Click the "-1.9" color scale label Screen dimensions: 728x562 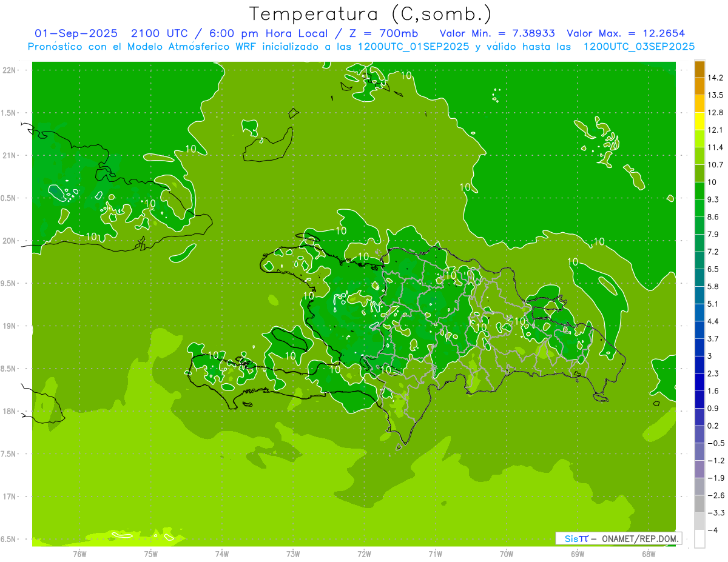pyautogui.click(x=716, y=478)
